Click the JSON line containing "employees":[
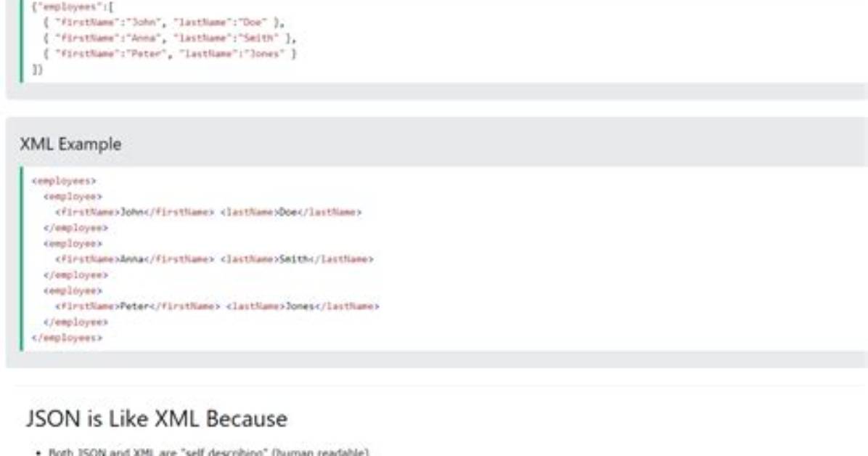 73,7
